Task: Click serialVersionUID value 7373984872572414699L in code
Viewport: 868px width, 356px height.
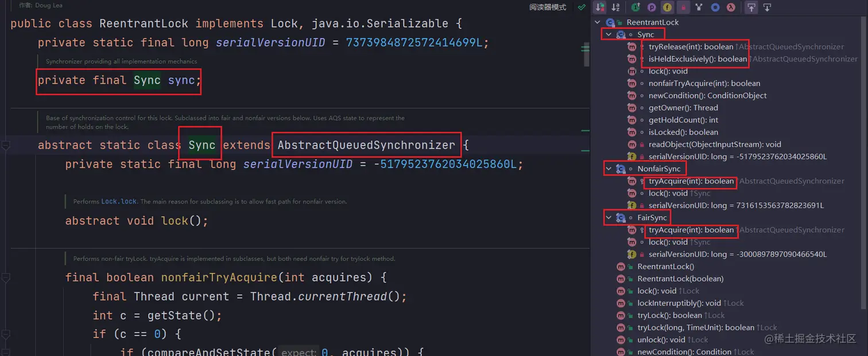Action: click(x=417, y=42)
